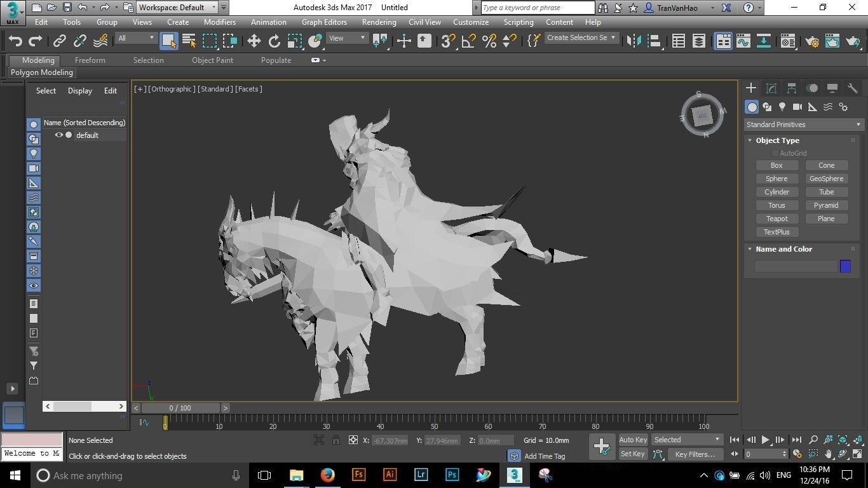868x488 pixels.
Task: Click the Orthographic viewport label
Action: pyautogui.click(x=172, y=89)
